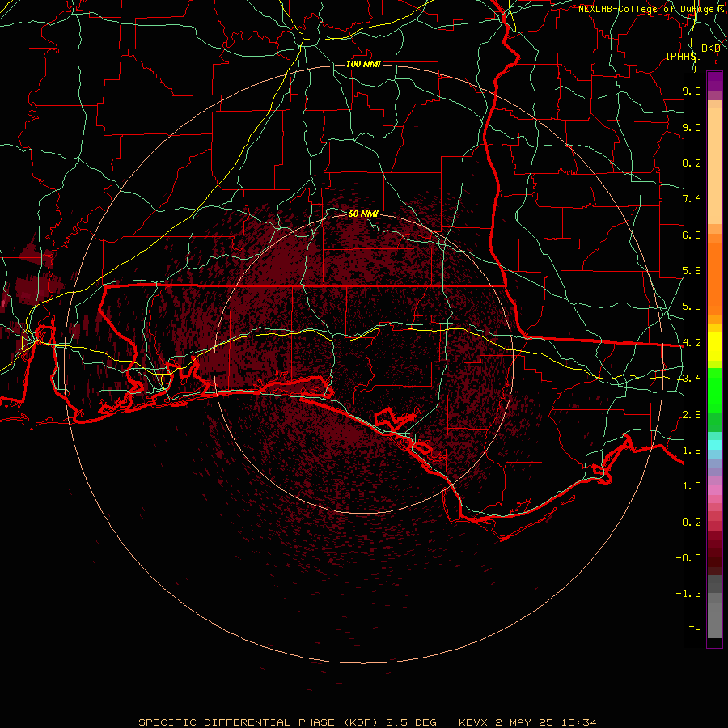Click the 8.2 value on the color scale
Image resolution: width=728 pixels, height=728 pixels.
pyautogui.click(x=692, y=163)
